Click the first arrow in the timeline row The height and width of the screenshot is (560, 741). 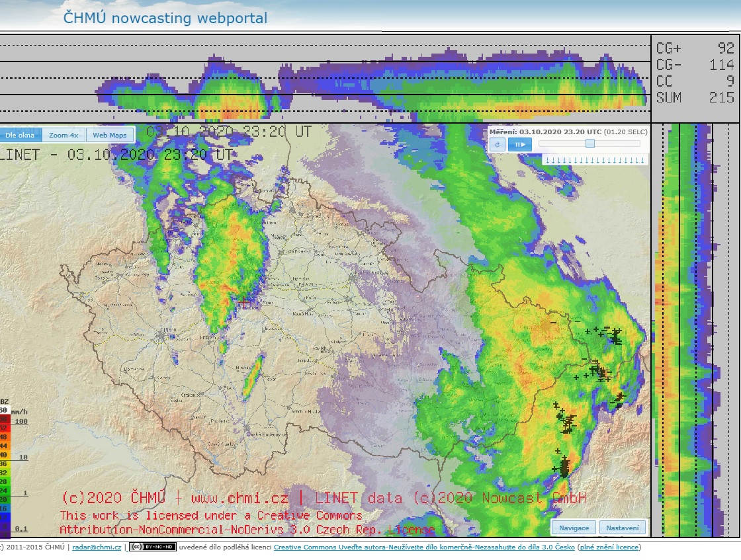(x=546, y=160)
